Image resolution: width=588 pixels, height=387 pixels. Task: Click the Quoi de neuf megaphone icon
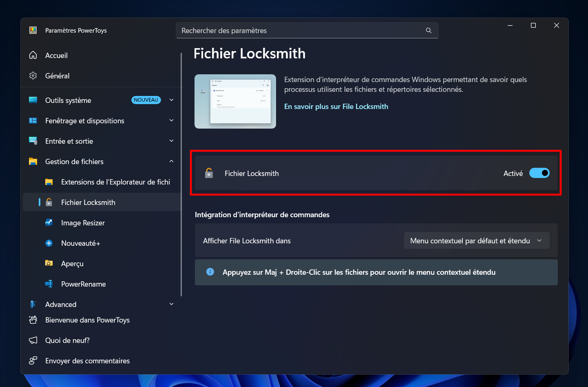[33, 340]
